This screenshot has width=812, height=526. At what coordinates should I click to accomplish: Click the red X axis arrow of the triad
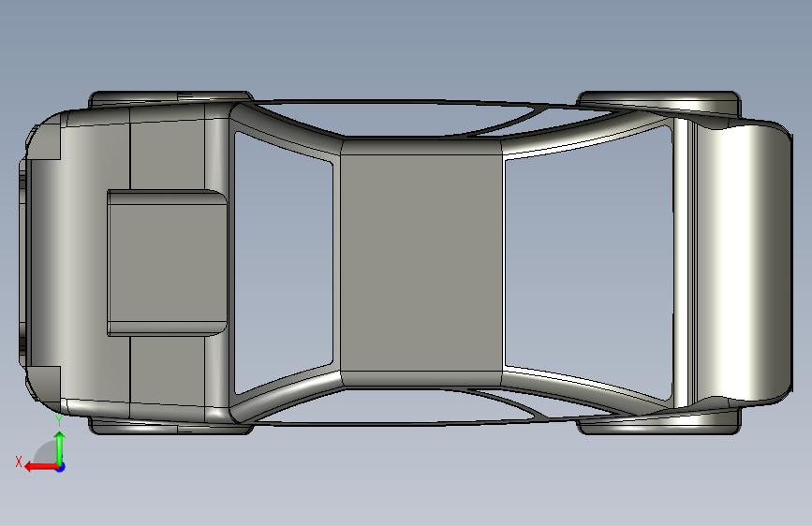point(41,467)
